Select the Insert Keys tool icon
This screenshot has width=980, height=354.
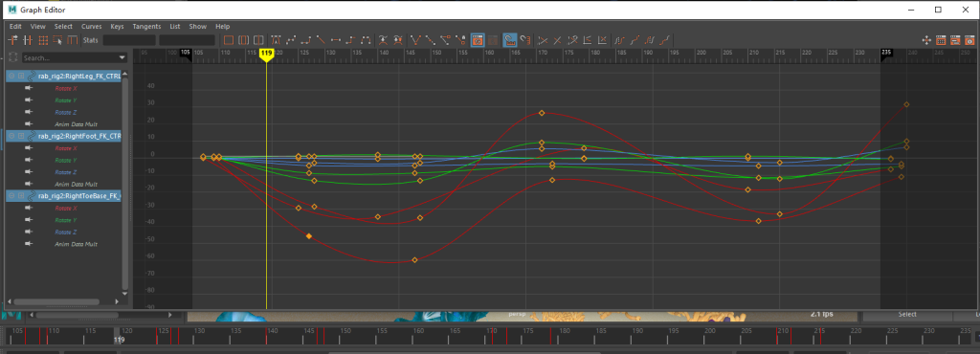coord(28,40)
